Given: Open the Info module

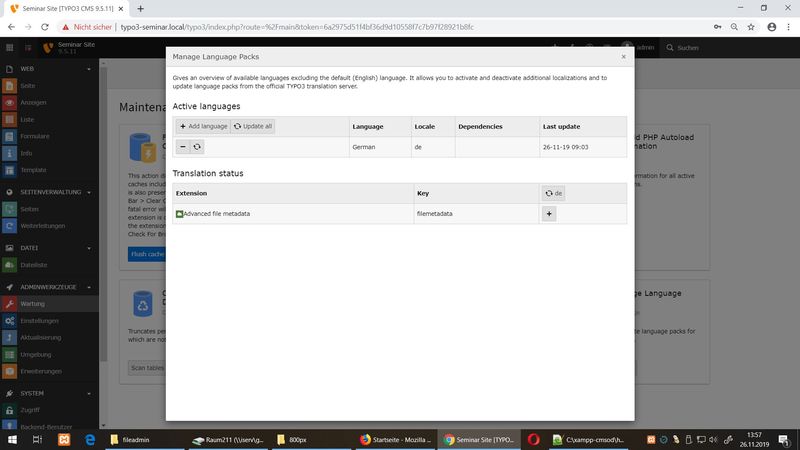Looking at the screenshot, I should (x=49, y=153).
